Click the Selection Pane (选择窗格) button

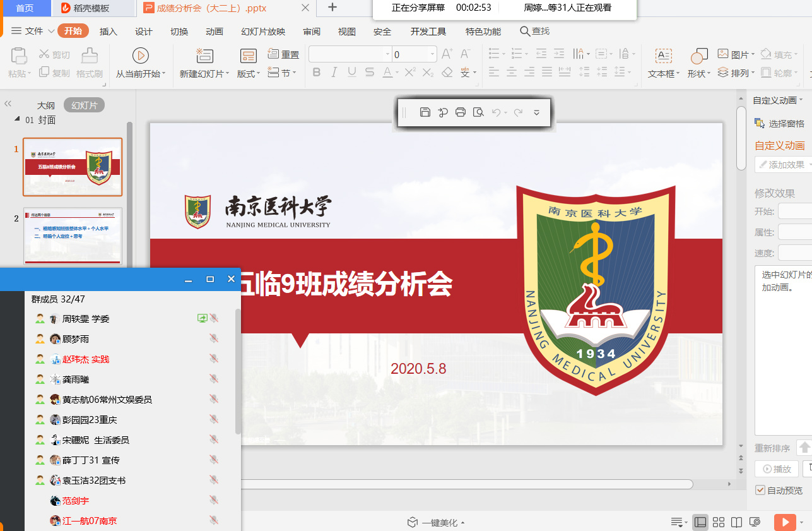pyautogui.click(x=780, y=124)
